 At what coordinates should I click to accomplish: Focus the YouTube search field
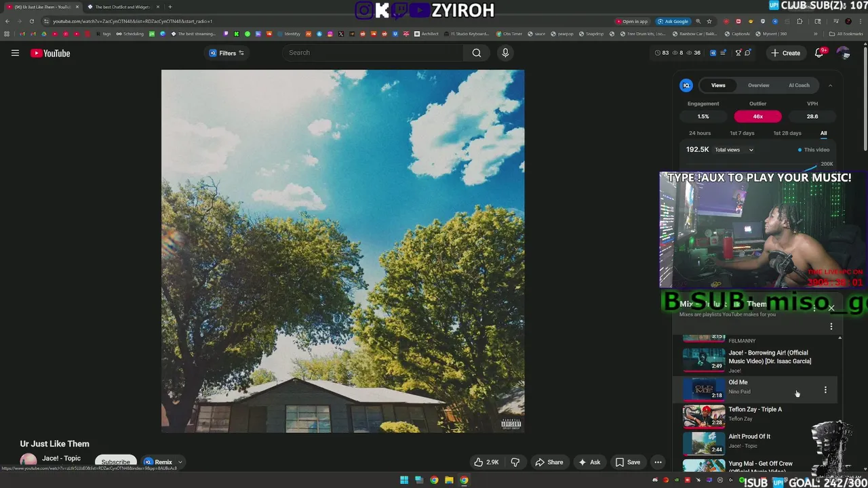coord(373,53)
